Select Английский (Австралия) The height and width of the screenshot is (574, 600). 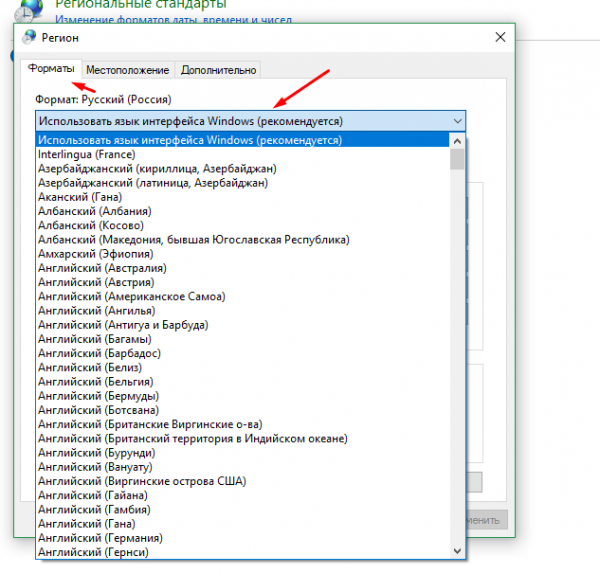(x=243, y=268)
